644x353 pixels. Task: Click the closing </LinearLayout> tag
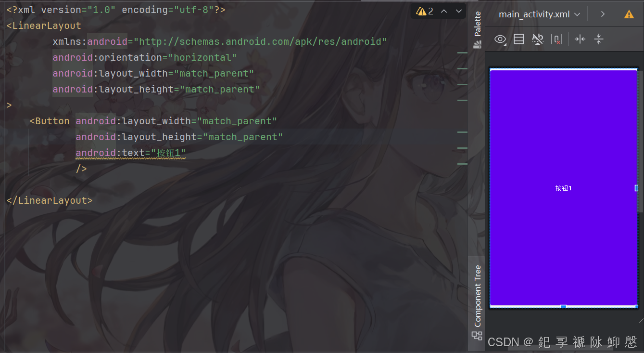[50, 200]
